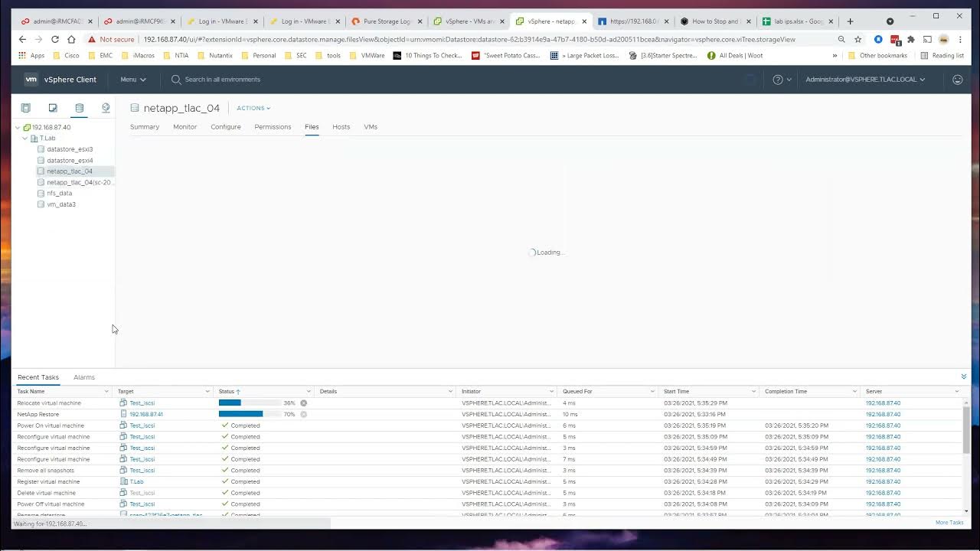Switch to the Pure Storage Login browser tab

coord(387,21)
